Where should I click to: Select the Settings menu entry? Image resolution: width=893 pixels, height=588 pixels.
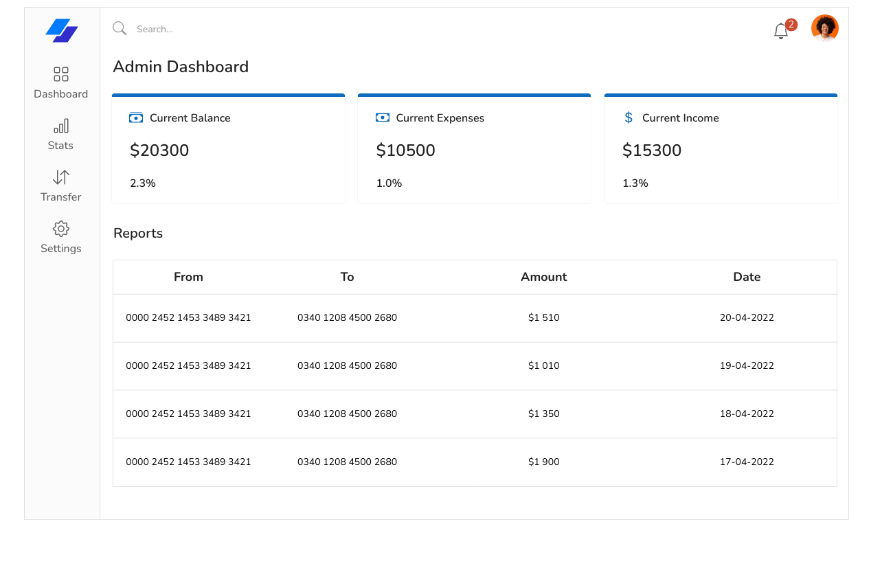60,248
